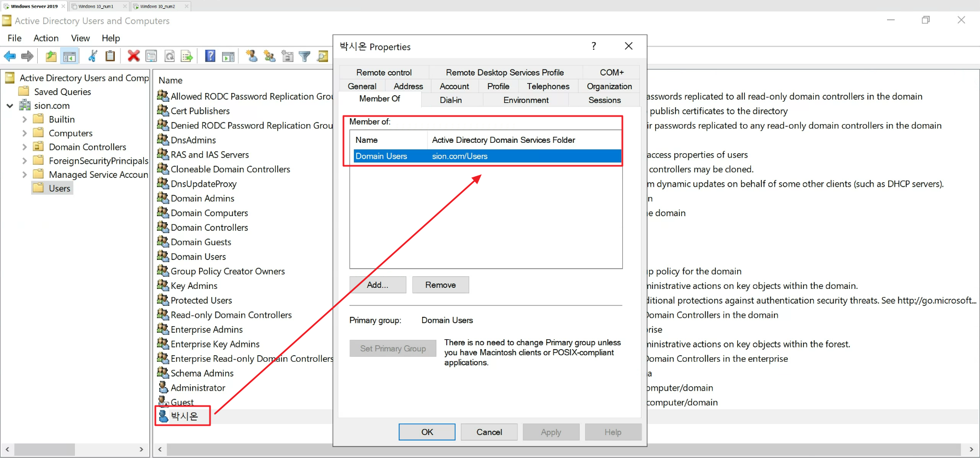
Task: Open the Address tab
Action: (408, 86)
